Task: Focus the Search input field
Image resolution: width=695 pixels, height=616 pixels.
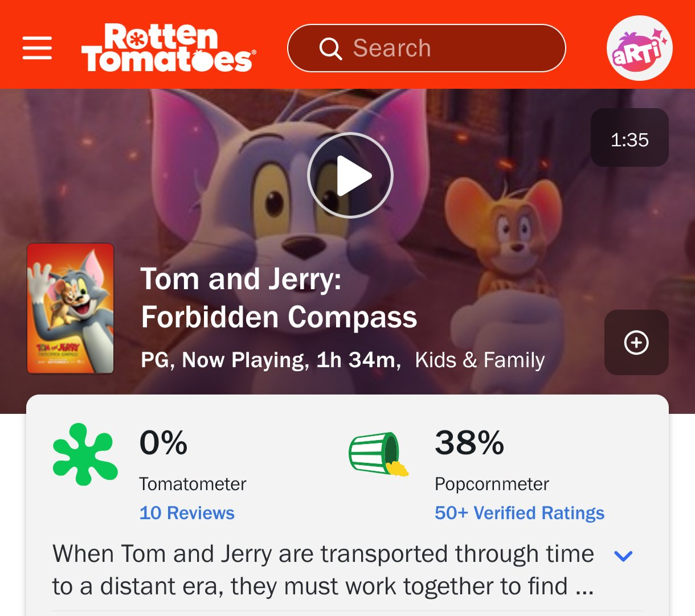Action: click(427, 48)
